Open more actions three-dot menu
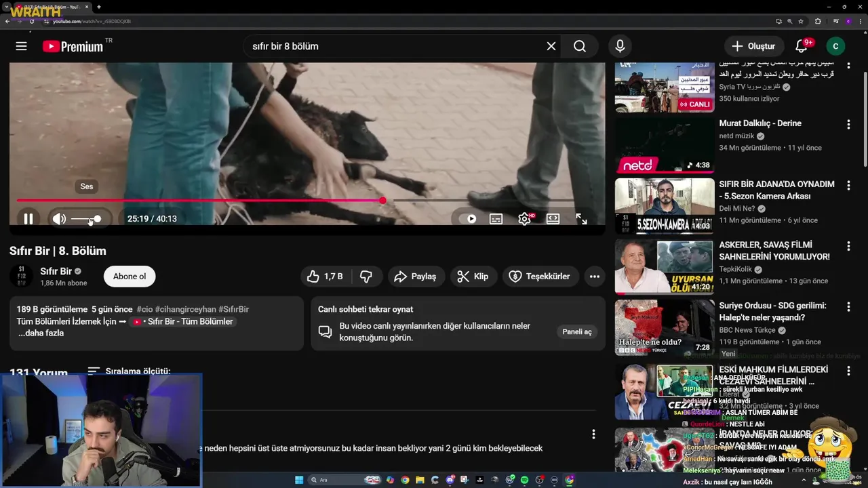Viewport: 868px width, 488px height. 595,277
